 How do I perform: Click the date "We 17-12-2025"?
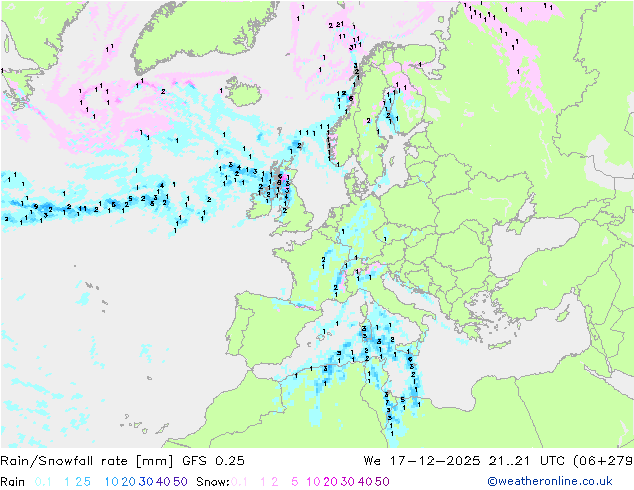[x=422, y=461]
